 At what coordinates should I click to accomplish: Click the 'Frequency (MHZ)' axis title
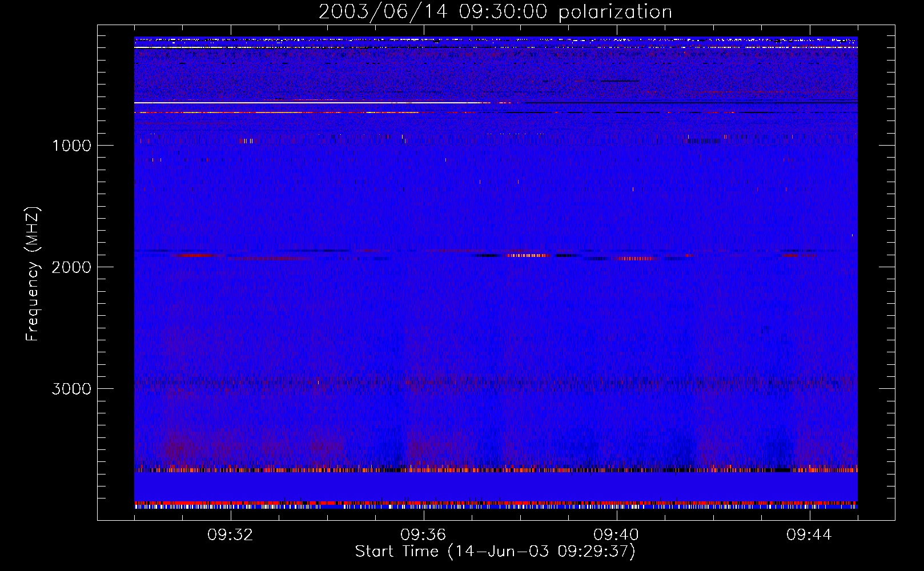(x=33, y=274)
